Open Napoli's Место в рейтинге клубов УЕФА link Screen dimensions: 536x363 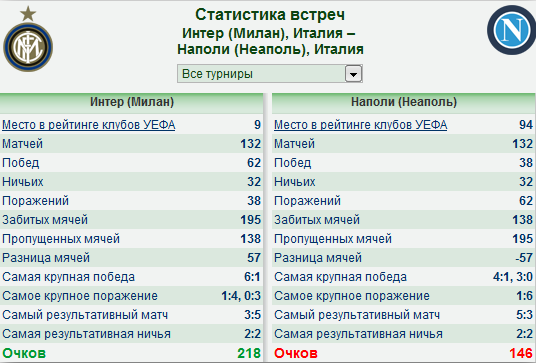[360, 125]
